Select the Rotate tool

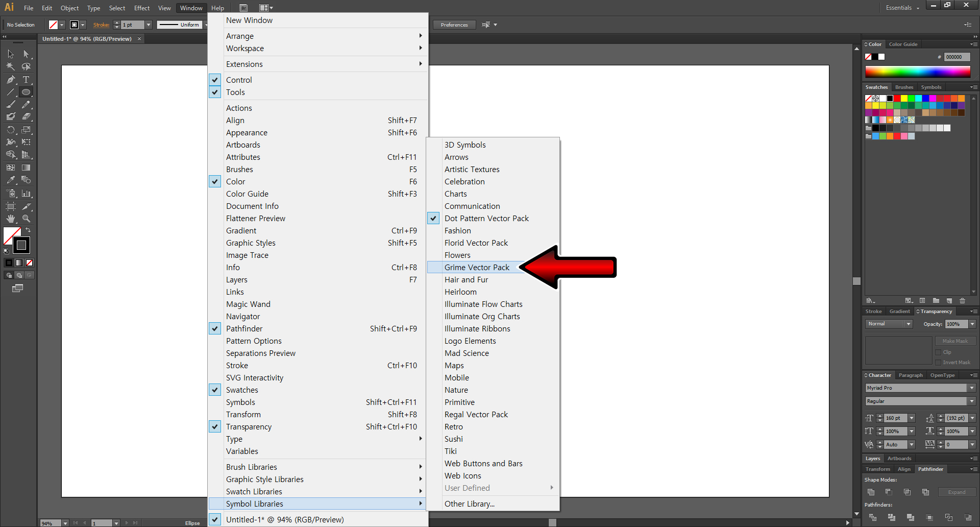pos(10,130)
